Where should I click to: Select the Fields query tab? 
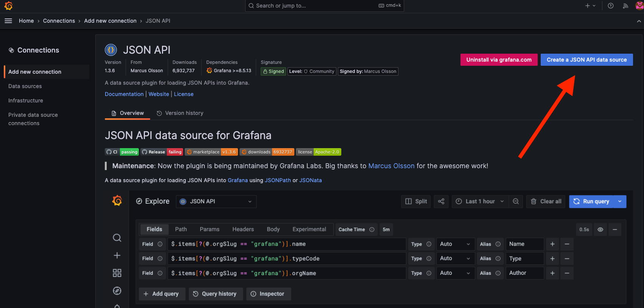[154, 229]
